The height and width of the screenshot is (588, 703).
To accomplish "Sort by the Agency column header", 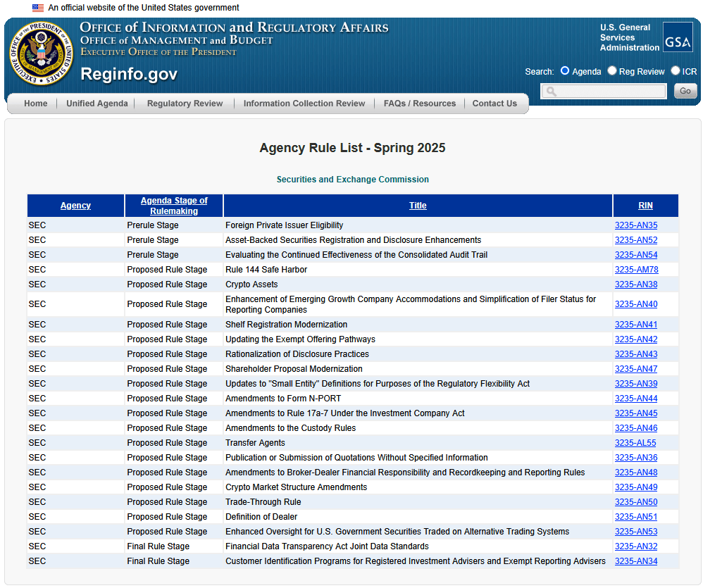I will point(76,206).
